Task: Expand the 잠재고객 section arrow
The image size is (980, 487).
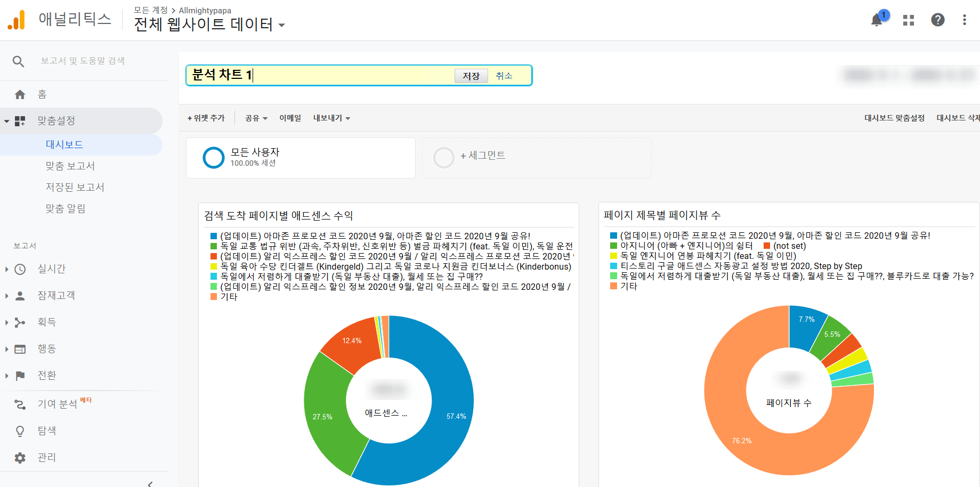Action: (7, 296)
